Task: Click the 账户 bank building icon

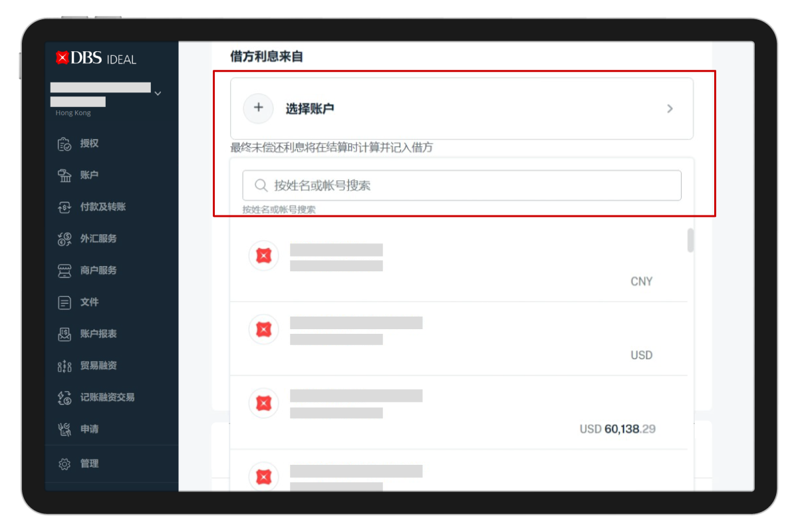Action: pos(65,176)
